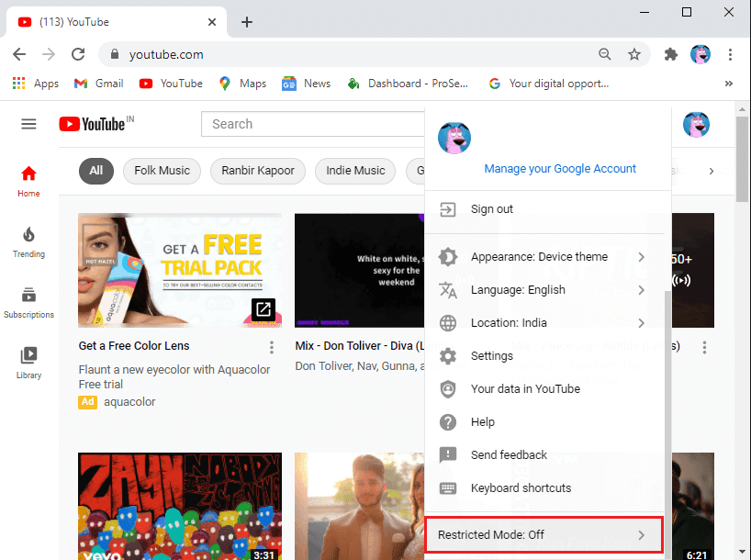Click the Settings gear icon
The image size is (751, 560).
click(448, 356)
